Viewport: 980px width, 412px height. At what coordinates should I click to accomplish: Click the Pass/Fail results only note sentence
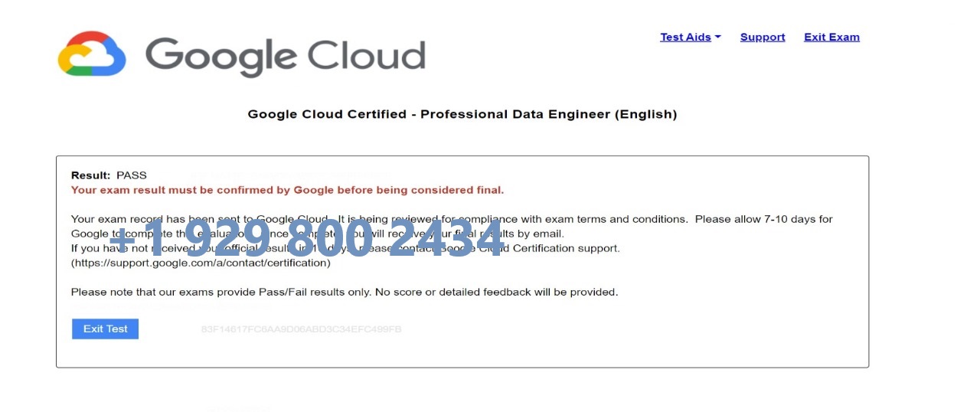345,292
